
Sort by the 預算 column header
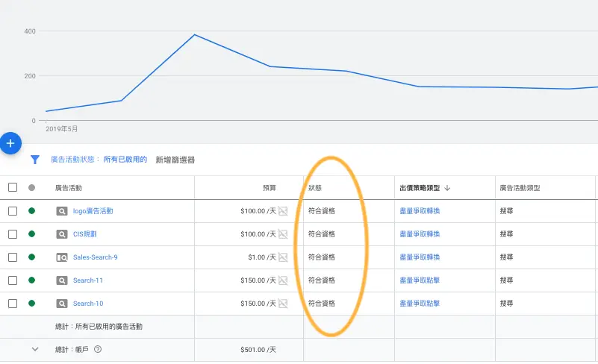click(x=270, y=188)
